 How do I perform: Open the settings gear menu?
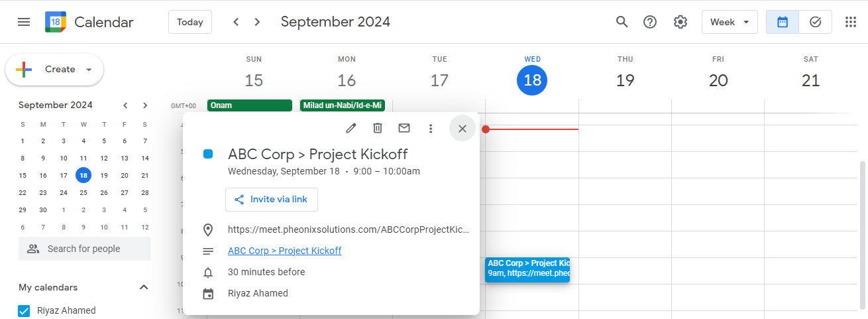(680, 22)
